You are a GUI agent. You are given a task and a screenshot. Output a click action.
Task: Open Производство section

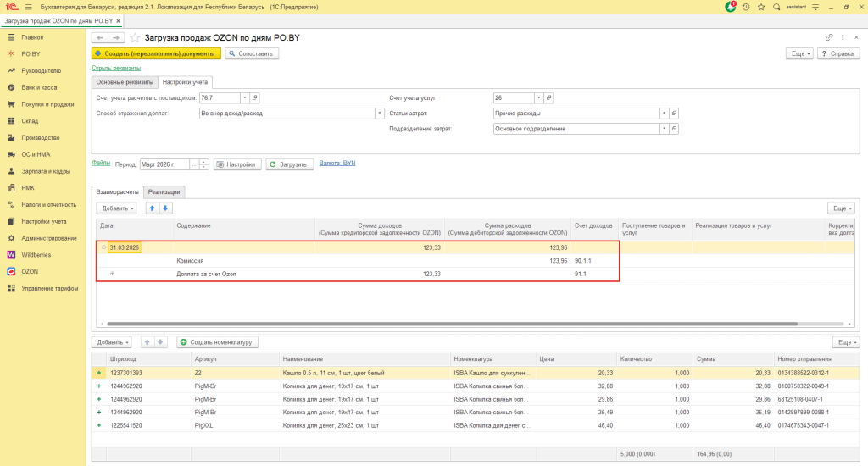[41, 137]
